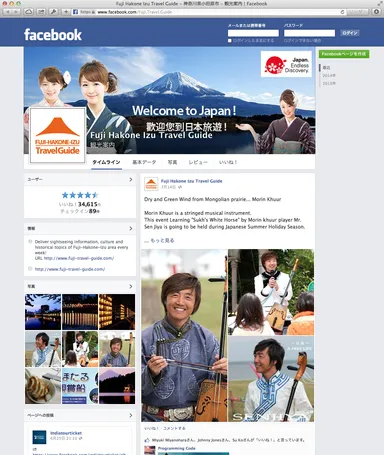
Task: Go back with Safari back arrow
Action: pos(8,12)
